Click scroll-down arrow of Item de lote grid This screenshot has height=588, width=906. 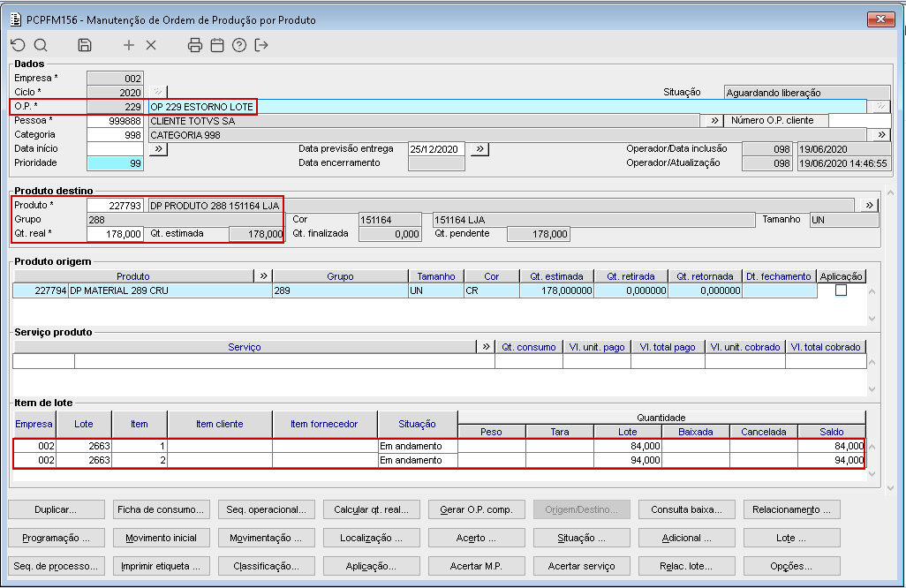click(x=872, y=474)
